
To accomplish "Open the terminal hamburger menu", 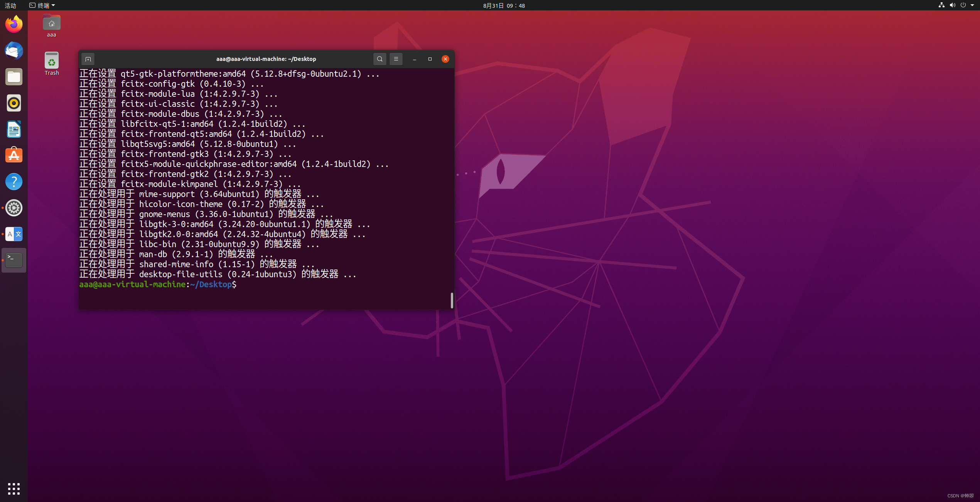I will (396, 59).
